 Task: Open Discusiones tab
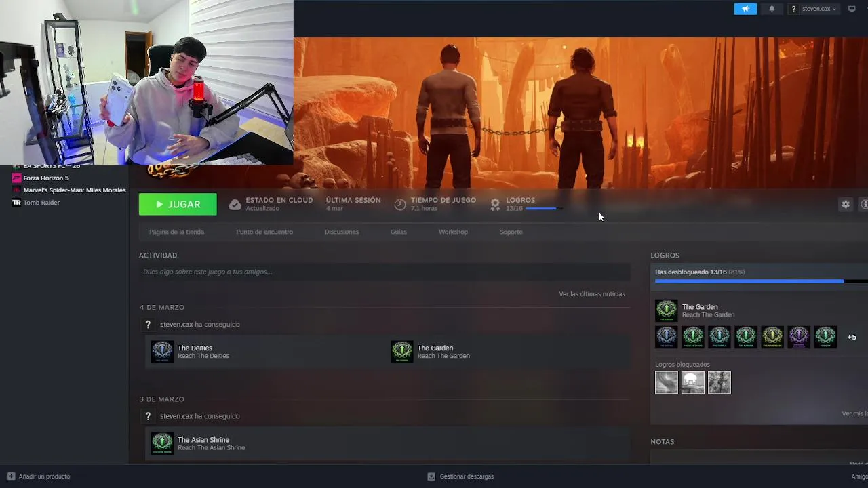(x=342, y=232)
